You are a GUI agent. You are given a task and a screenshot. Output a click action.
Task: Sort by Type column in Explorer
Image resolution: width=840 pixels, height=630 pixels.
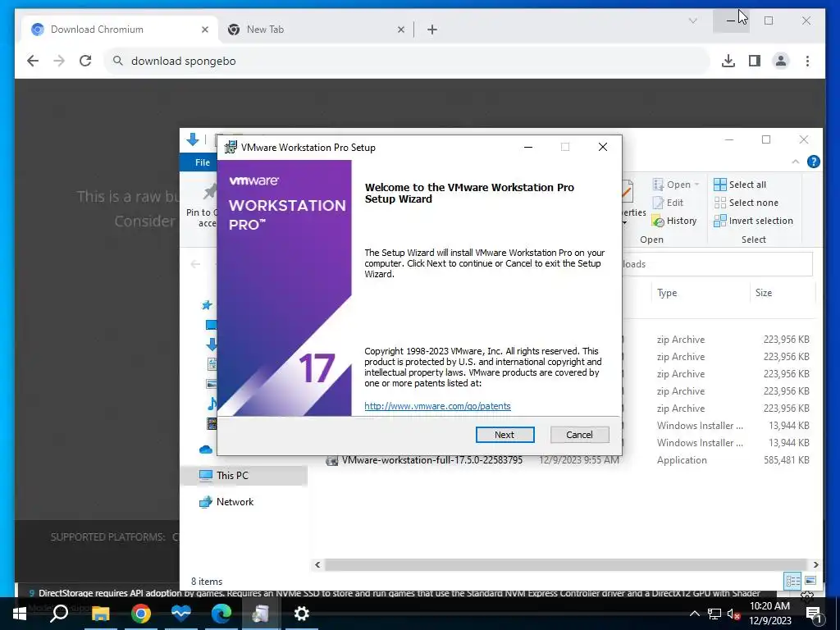click(701, 293)
